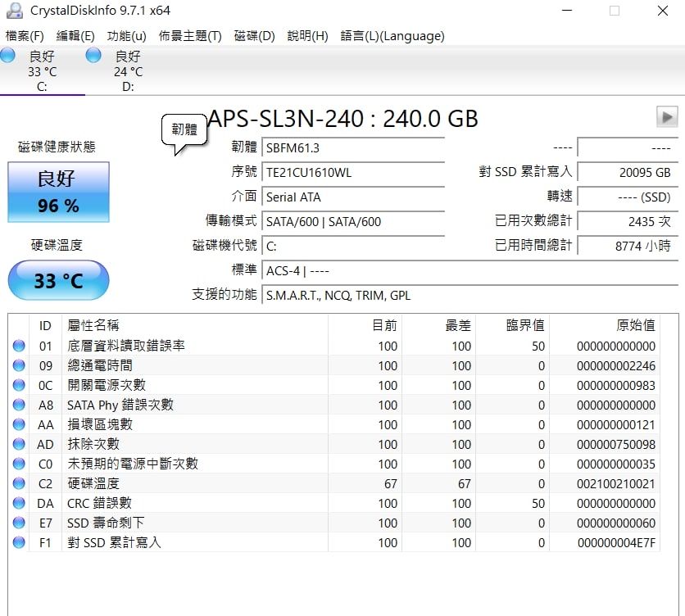
Task: Click status dot for AA bad block count
Action: click(x=19, y=425)
